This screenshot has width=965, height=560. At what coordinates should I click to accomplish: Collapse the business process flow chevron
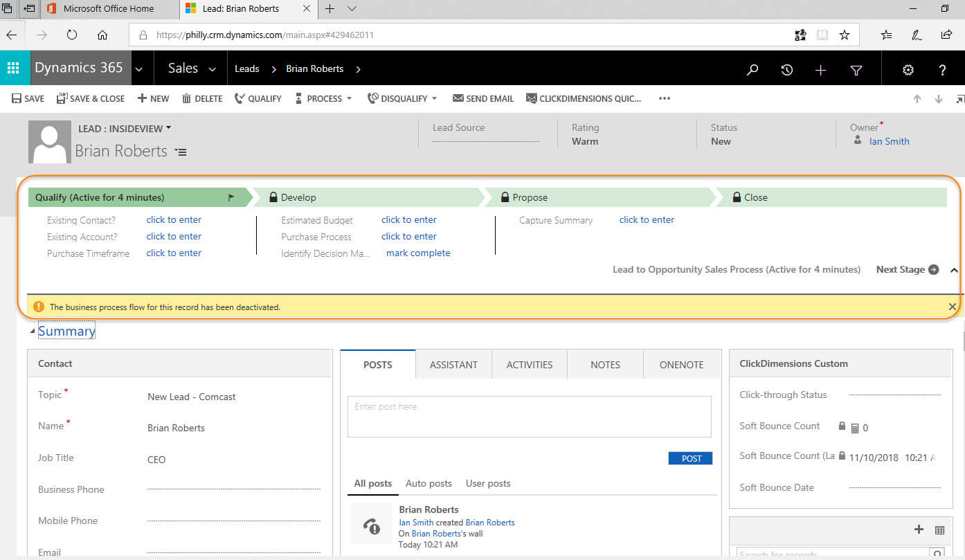click(954, 270)
